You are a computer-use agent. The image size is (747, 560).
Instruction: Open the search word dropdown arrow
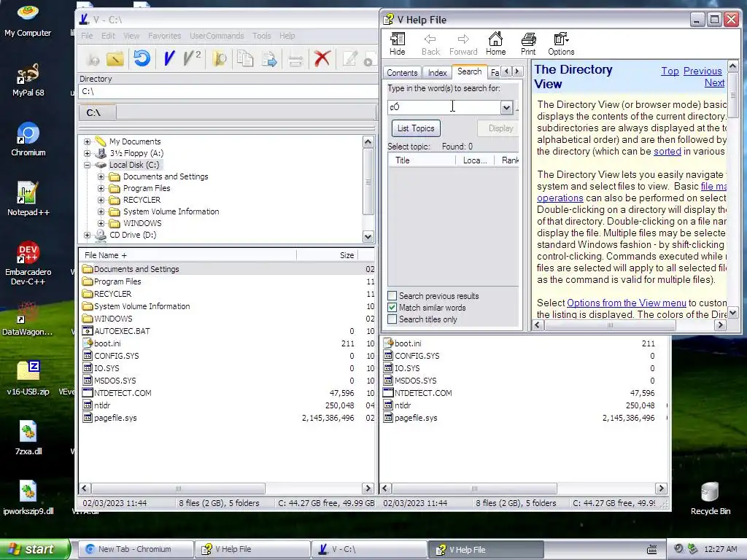506,108
